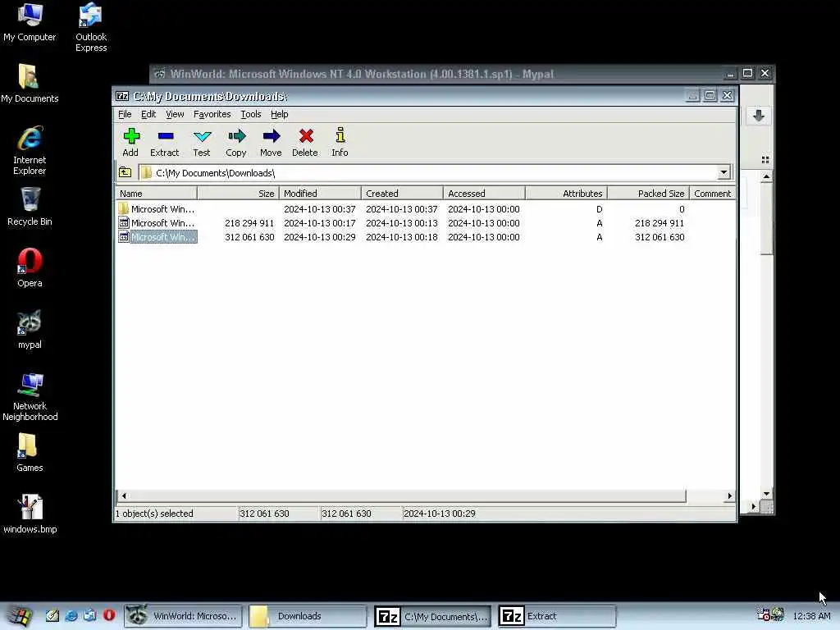Open the Edit menu
840x630 pixels.
pos(148,114)
